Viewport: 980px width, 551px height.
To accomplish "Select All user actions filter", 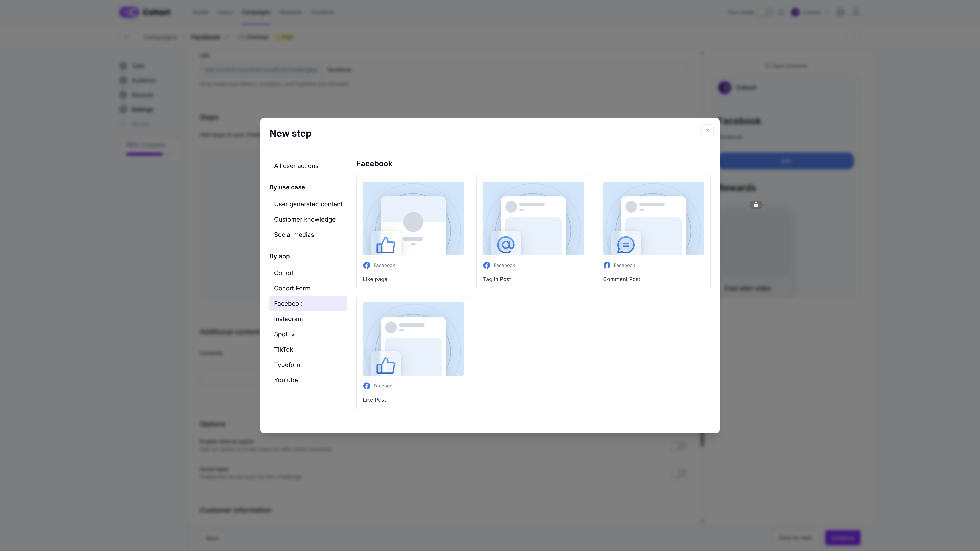I will 296,166.
